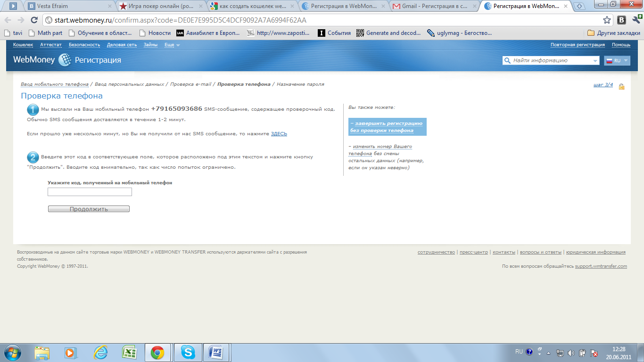Switch to the Gmail tab
644x362 pixels.
point(434,7)
